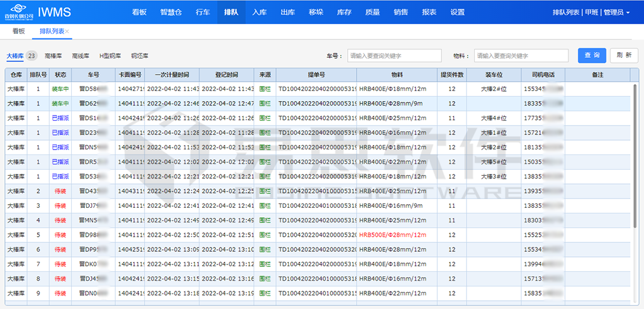Select the H型钢库 warehouse tab
Screen dimensions: 644x309
pyautogui.click(x=110, y=56)
